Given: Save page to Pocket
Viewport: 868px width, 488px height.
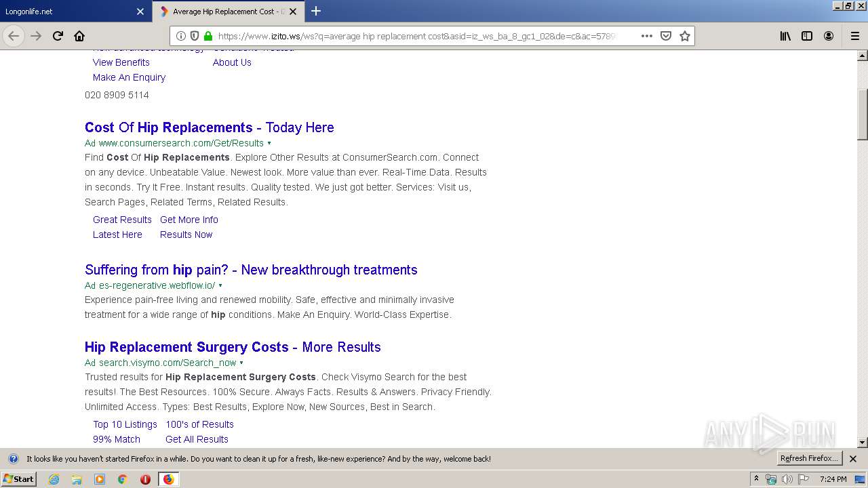Looking at the screenshot, I should pyautogui.click(x=666, y=36).
